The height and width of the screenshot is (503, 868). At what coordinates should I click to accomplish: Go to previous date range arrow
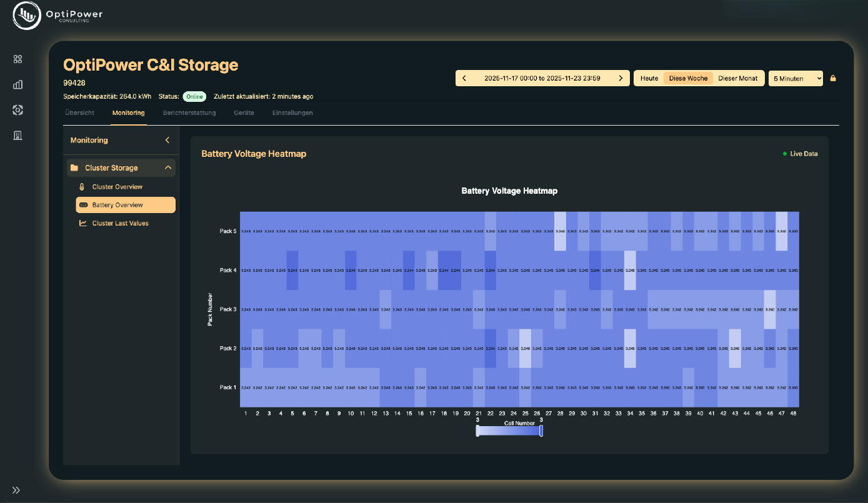(x=464, y=78)
